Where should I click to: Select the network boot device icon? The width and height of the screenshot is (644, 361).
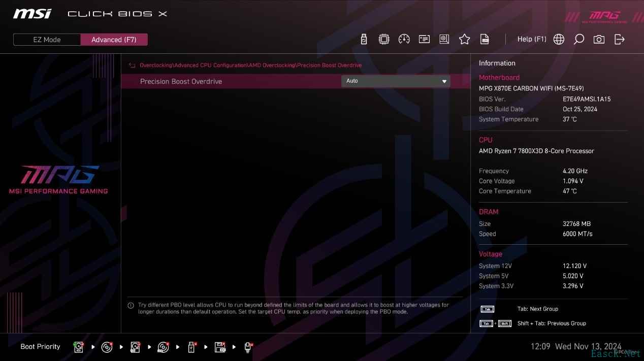click(248, 347)
